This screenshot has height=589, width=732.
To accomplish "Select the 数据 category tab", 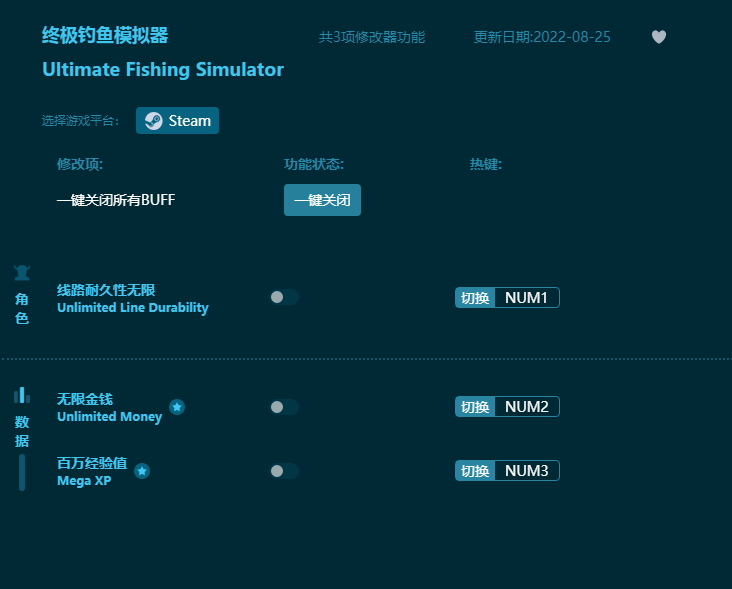I will (x=22, y=431).
